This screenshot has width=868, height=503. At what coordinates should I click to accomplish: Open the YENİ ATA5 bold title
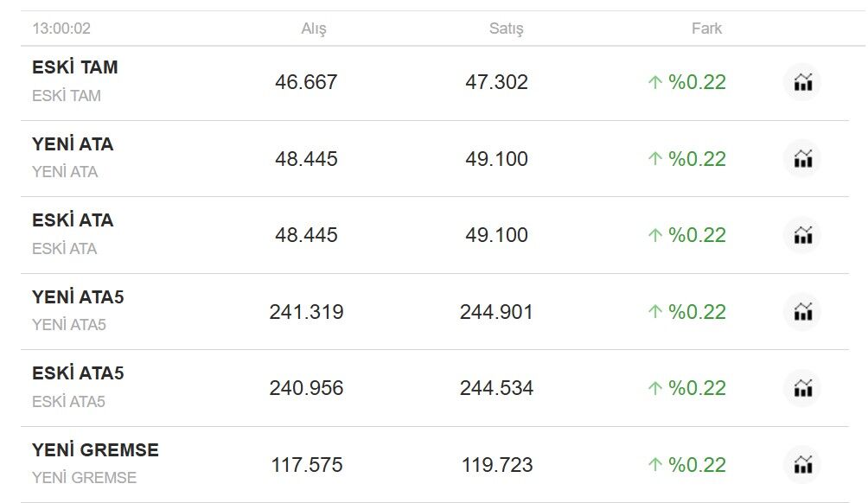(78, 297)
